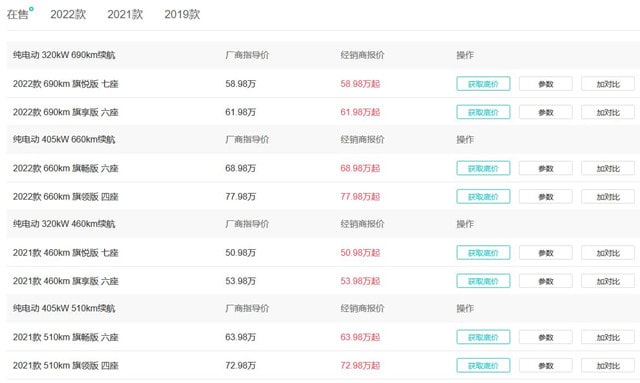Click 参数 for 2022款 660km 旗畅版 六座
The width and height of the screenshot is (640, 383).
coord(546,168)
